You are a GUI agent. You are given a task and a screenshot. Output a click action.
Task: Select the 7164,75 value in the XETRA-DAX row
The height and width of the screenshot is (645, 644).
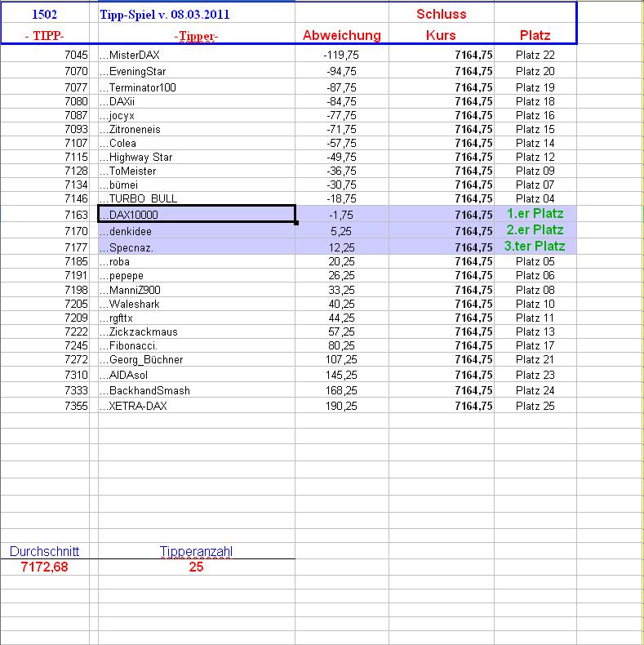coord(473,406)
